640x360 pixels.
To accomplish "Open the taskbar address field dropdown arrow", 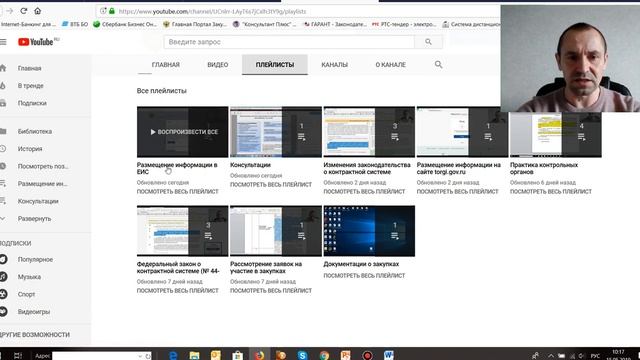I will tap(140, 356).
